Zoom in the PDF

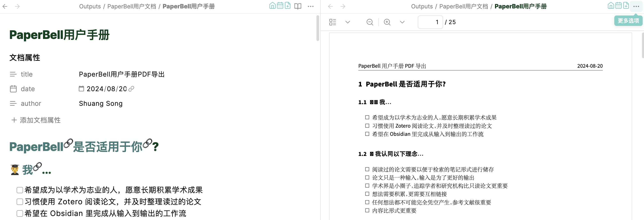[387, 22]
